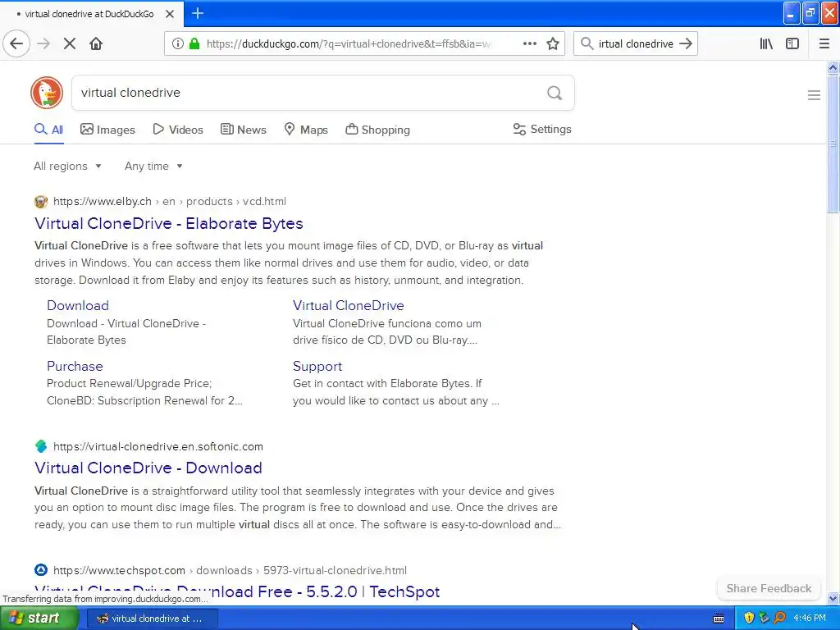Click the Firefox search box text
This screenshot has height=630, width=840.
(x=636, y=44)
